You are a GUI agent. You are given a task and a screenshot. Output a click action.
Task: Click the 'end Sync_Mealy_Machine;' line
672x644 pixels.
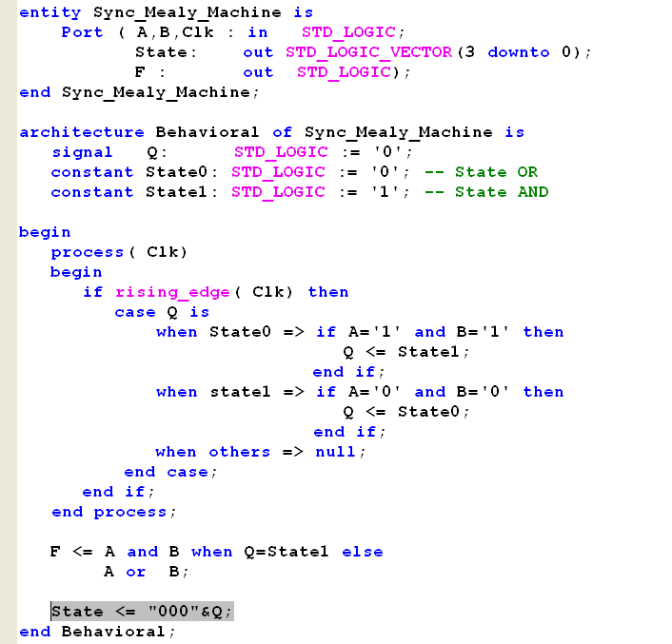click(139, 92)
